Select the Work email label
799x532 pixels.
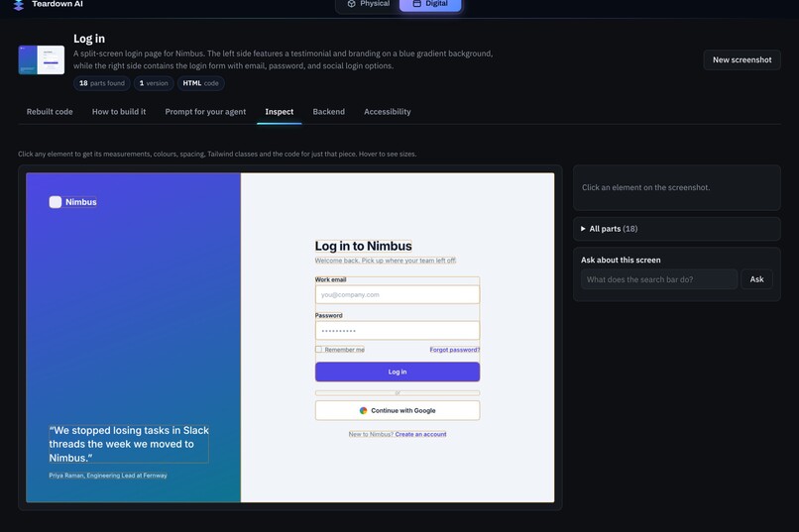330,279
